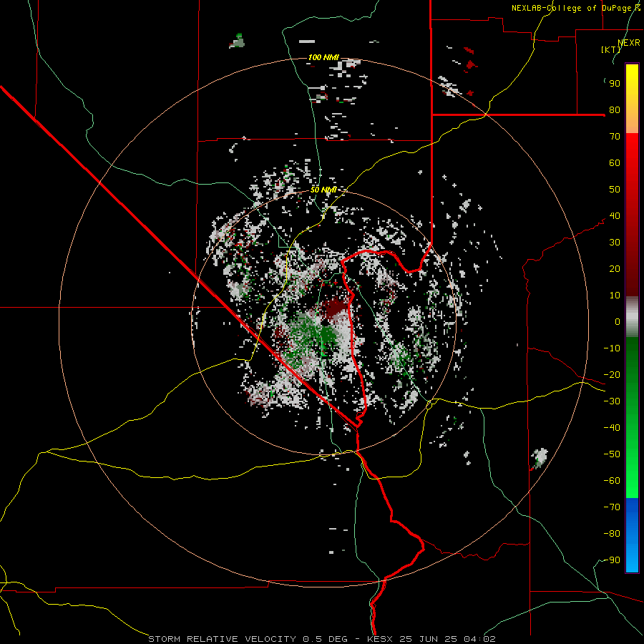
Task: Click the KT units label above the scale
Action: [610, 49]
